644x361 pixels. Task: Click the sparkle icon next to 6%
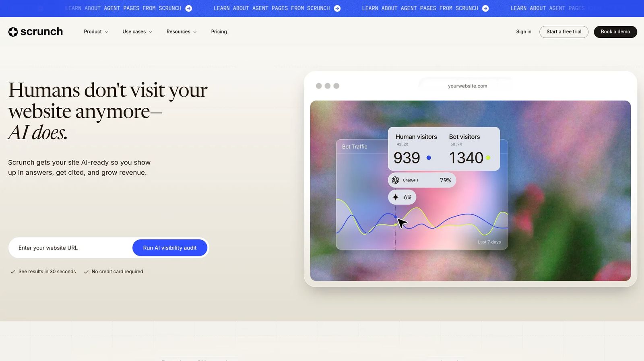pyautogui.click(x=396, y=197)
